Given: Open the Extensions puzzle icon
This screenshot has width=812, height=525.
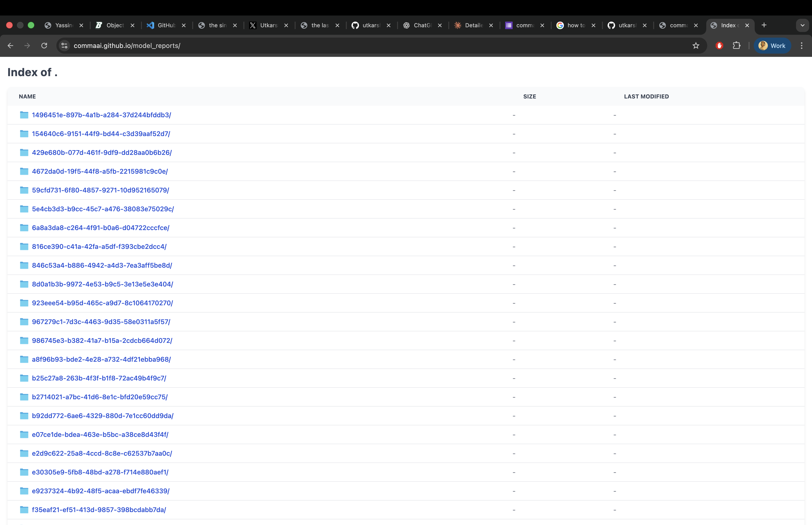Looking at the screenshot, I should [x=737, y=46].
